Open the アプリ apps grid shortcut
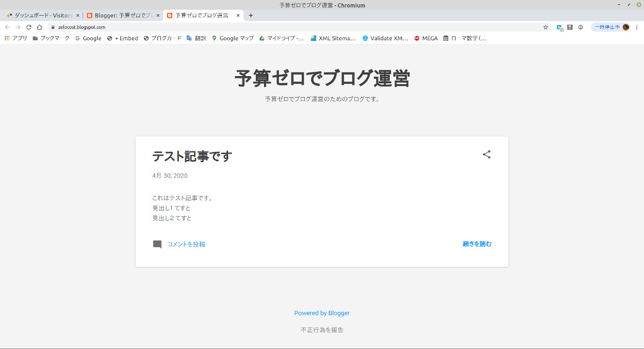Image resolution: width=644 pixels, height=349 pixels. point(16,38)
